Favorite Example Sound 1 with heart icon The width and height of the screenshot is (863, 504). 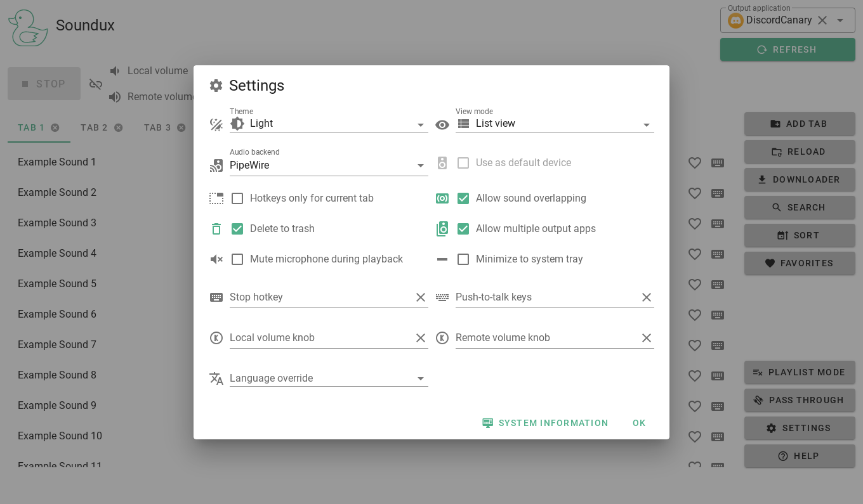click(x=695, y=163)
